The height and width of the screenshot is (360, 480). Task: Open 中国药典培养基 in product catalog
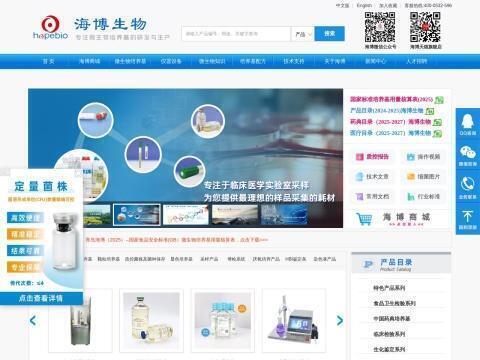[392, 319]
